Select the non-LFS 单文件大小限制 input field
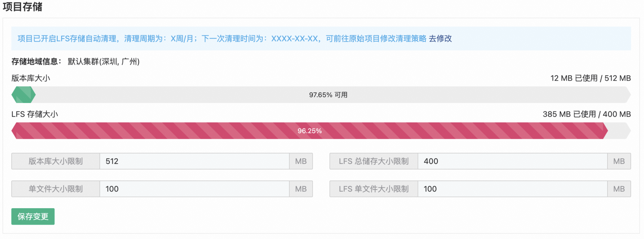Screen dimensions: 644x239 click(x=194, y=189)
